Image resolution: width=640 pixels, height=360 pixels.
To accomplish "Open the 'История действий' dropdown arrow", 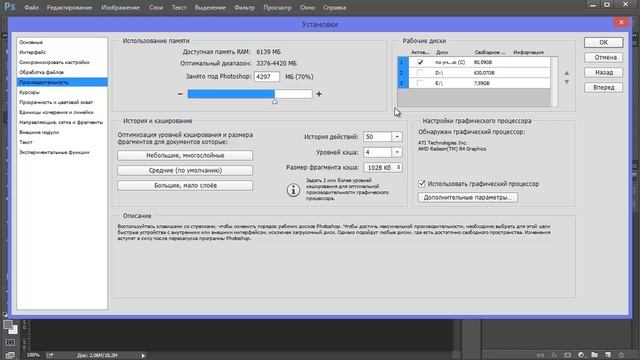I will 397,137.
